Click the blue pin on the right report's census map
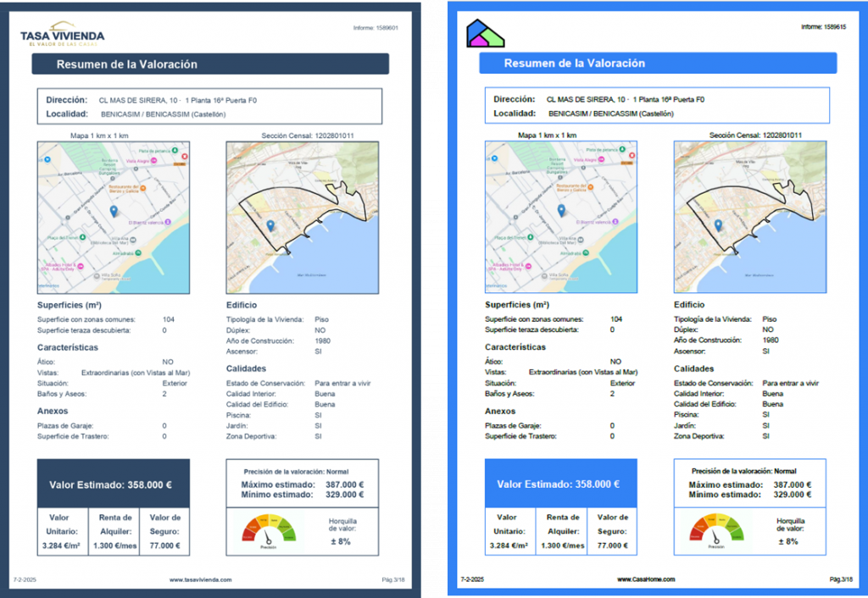 (x=718, y=225)
